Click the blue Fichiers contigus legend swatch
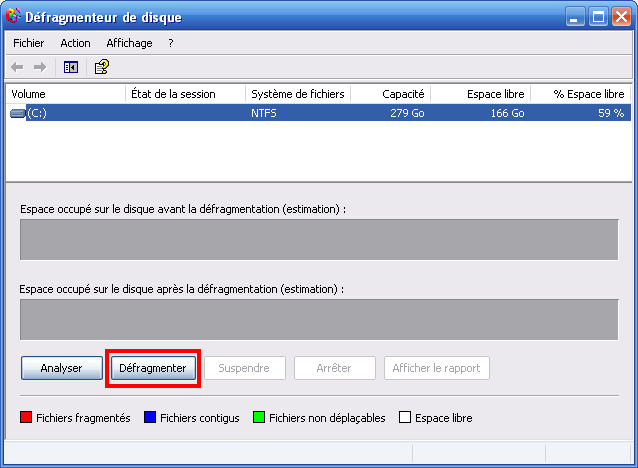The height and width of the screenshot is (468, 638). pyautogui.click(x=150, y=418)
